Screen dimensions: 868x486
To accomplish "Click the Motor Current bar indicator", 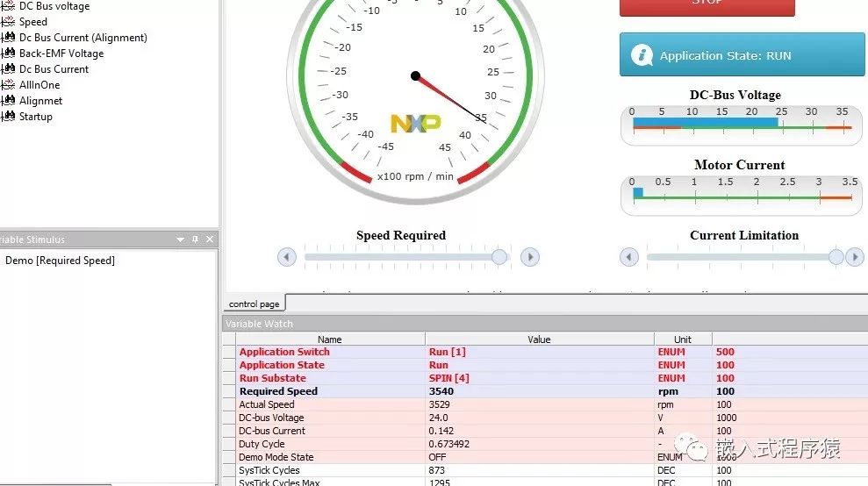I will click(x=742, y=194).
